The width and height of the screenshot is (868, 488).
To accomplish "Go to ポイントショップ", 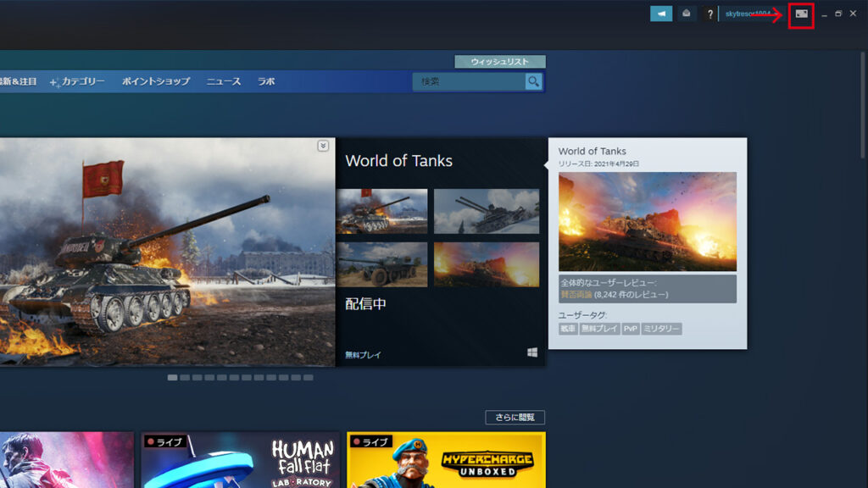I will point(156,81).
